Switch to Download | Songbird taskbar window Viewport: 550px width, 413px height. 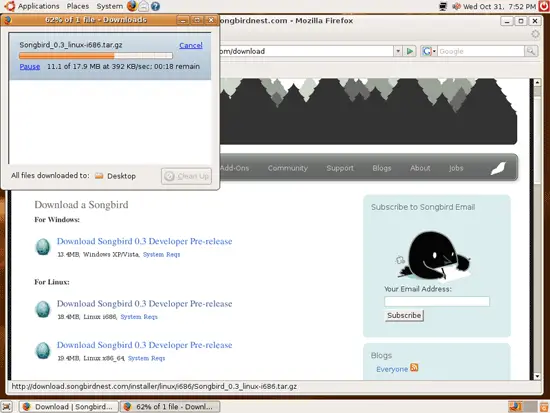coord(69,407)
